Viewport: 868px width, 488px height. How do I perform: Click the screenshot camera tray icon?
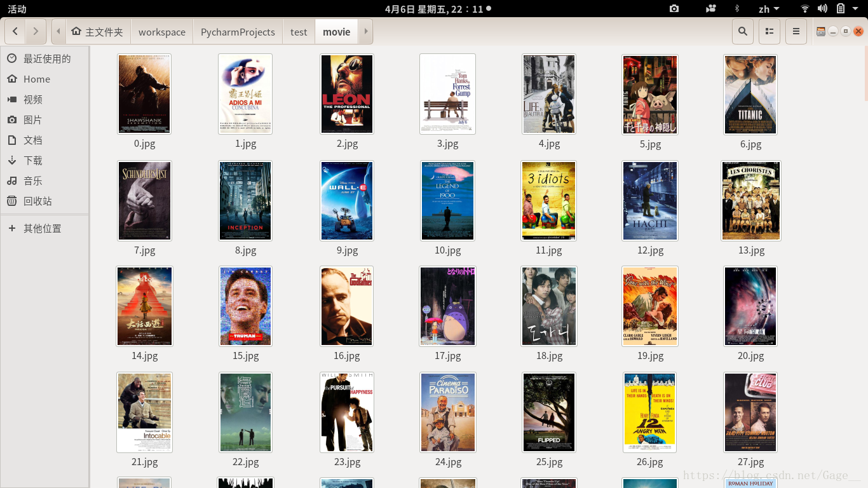(x=674, y=9)
